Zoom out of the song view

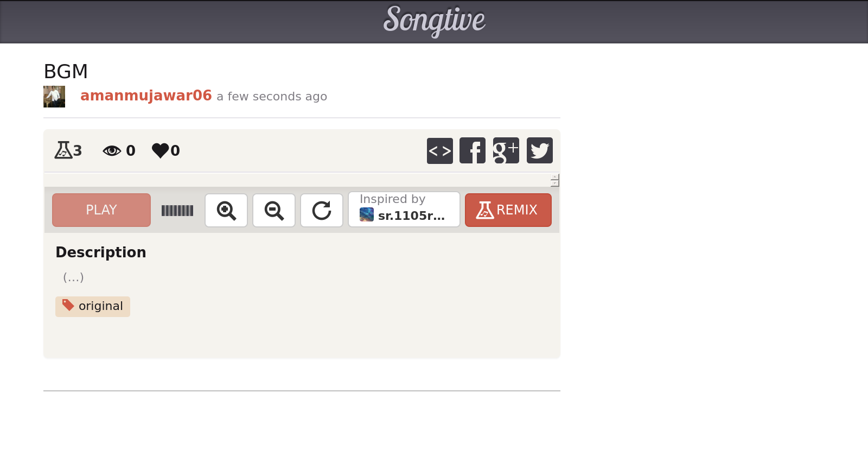click(x=274, y=211)
